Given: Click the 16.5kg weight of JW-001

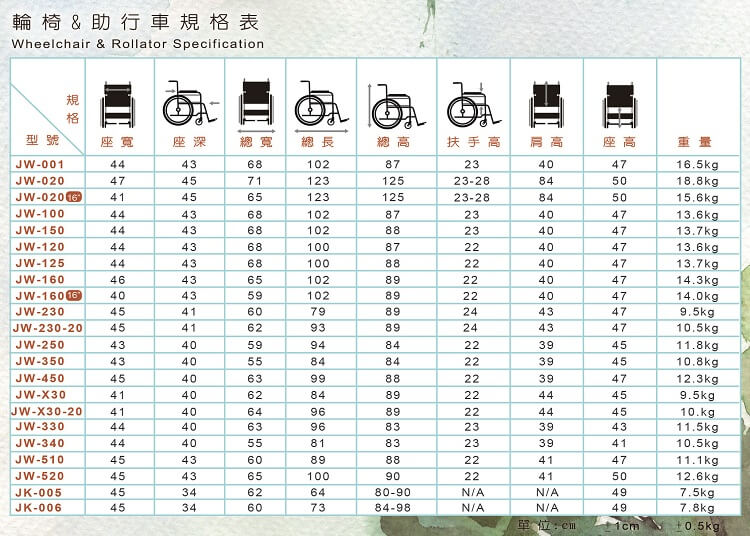Looking at the screenshot, I should click(697, 165).
